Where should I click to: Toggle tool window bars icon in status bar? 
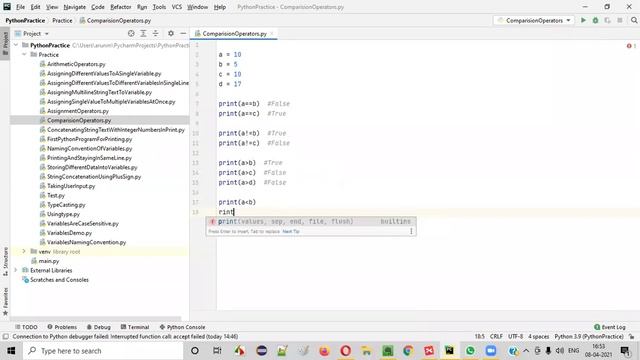(x=5, y=337)
